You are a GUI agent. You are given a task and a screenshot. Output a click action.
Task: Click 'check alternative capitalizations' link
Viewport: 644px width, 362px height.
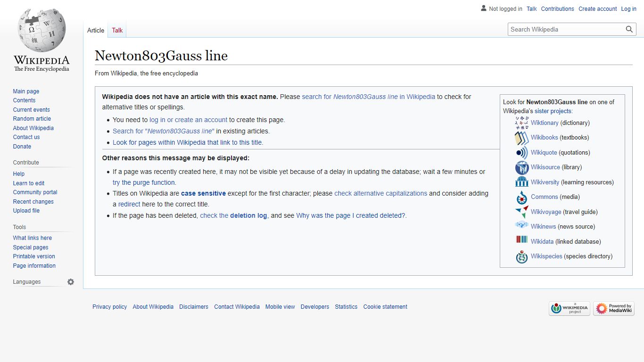point(381,193)
